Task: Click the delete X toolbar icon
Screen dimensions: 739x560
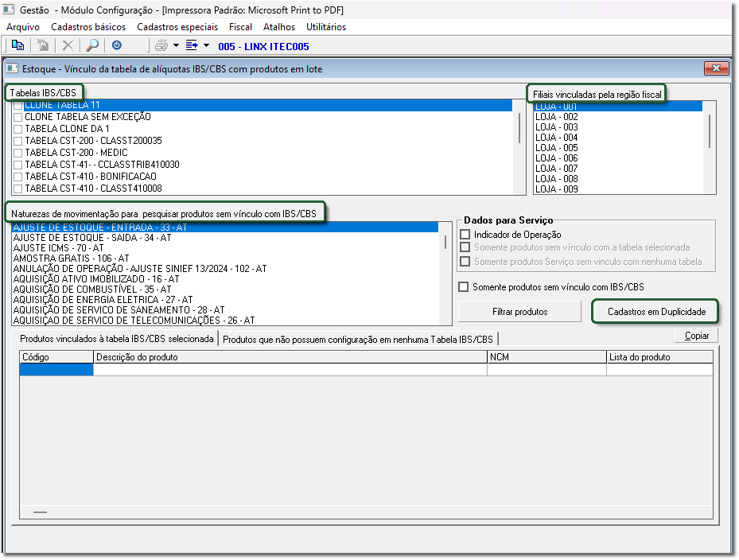Action: click(68, 45)
